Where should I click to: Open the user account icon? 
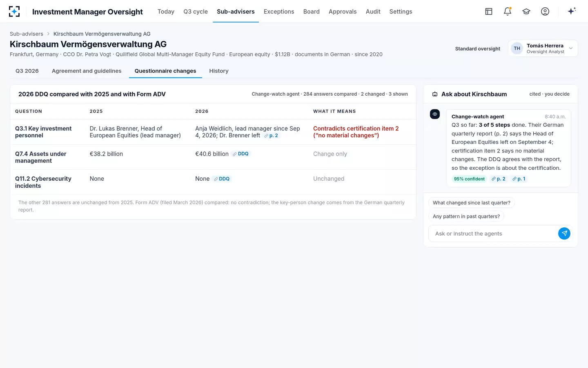pos(545,11)
